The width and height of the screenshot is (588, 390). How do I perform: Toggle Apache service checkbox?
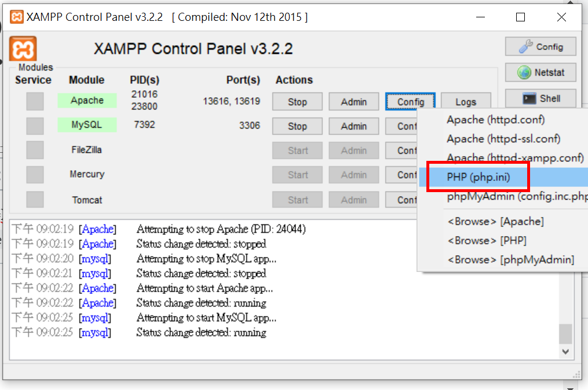tap(35, 101)
